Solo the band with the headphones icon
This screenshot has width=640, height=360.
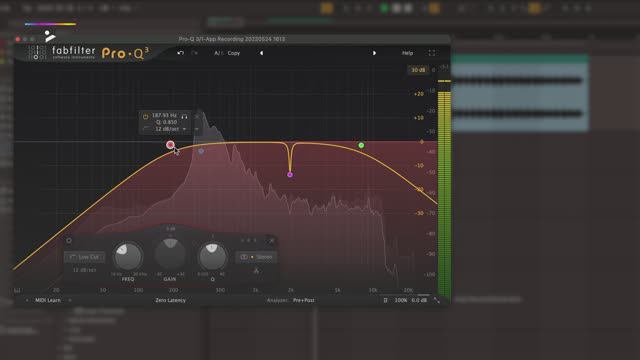[x=184, y=116]
